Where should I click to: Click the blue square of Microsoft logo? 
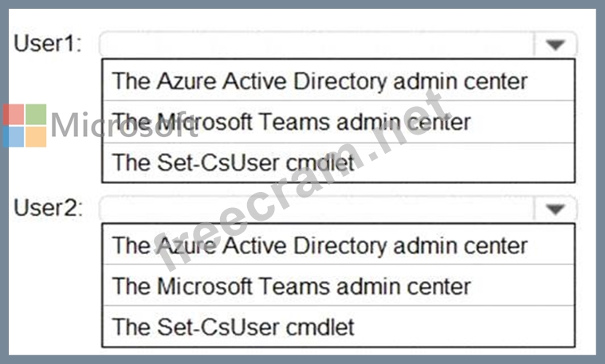coord(13,137)
